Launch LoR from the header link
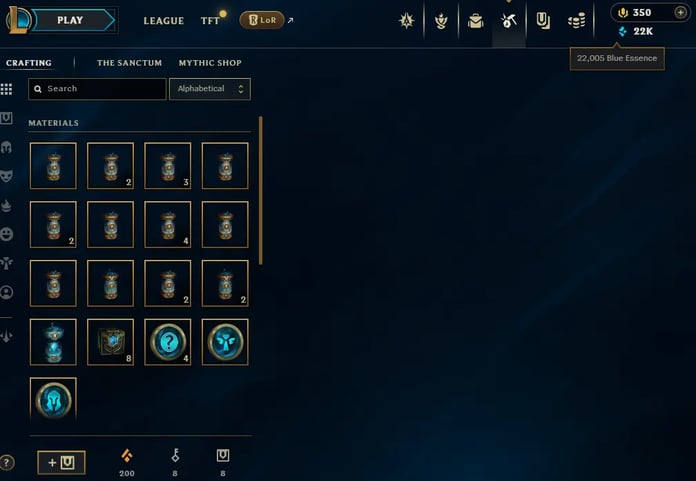696x481 pixels. click(x=262, y=20)
